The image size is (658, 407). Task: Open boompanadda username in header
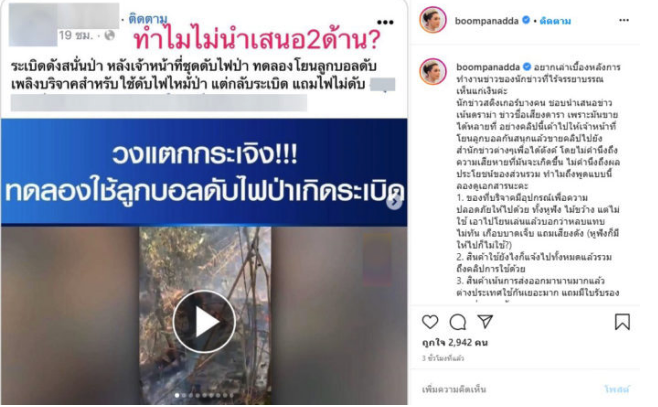point(486,21)
